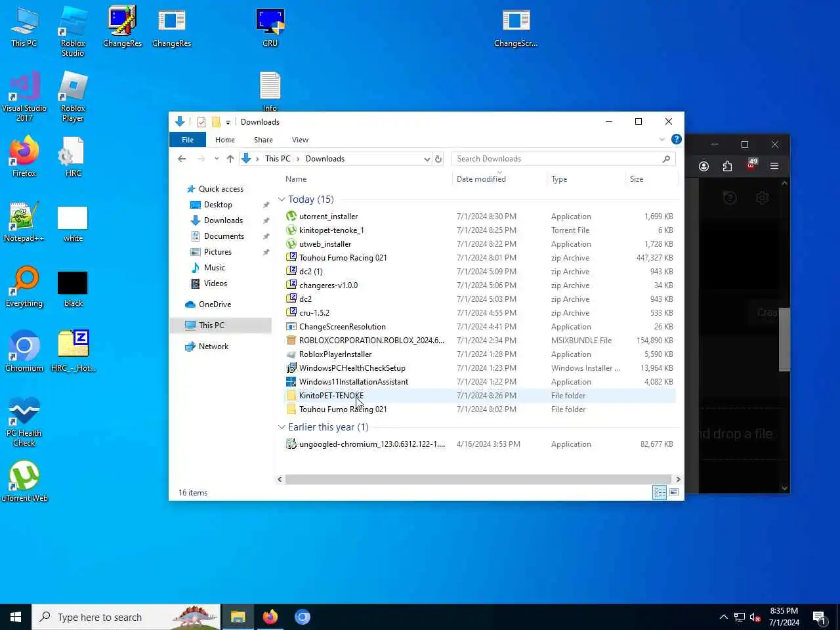840x630 pixels.
Task: Open the Home ribbon tab
Action: 225,140
